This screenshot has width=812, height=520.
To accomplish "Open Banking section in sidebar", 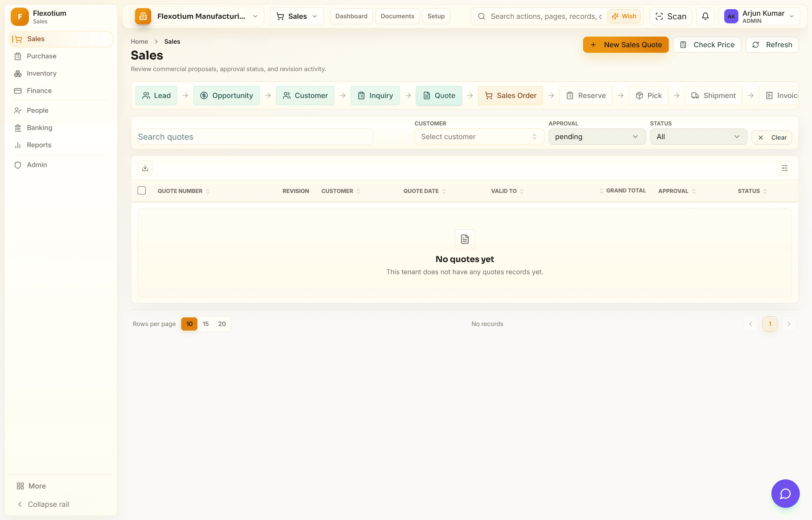I will [61, 128].
